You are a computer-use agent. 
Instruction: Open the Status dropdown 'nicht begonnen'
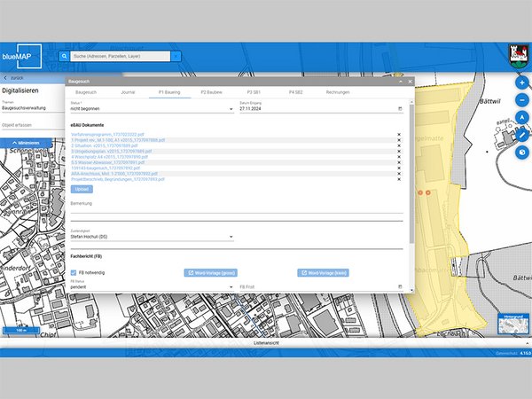152,109
